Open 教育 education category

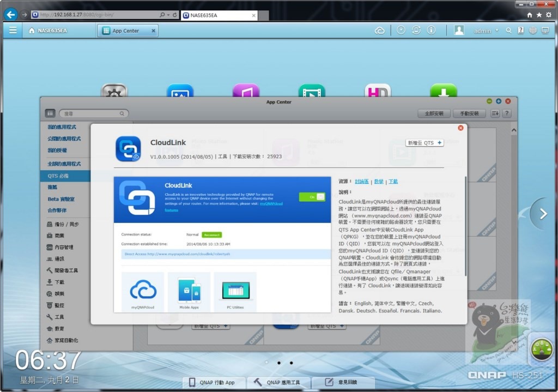point(56,329)
